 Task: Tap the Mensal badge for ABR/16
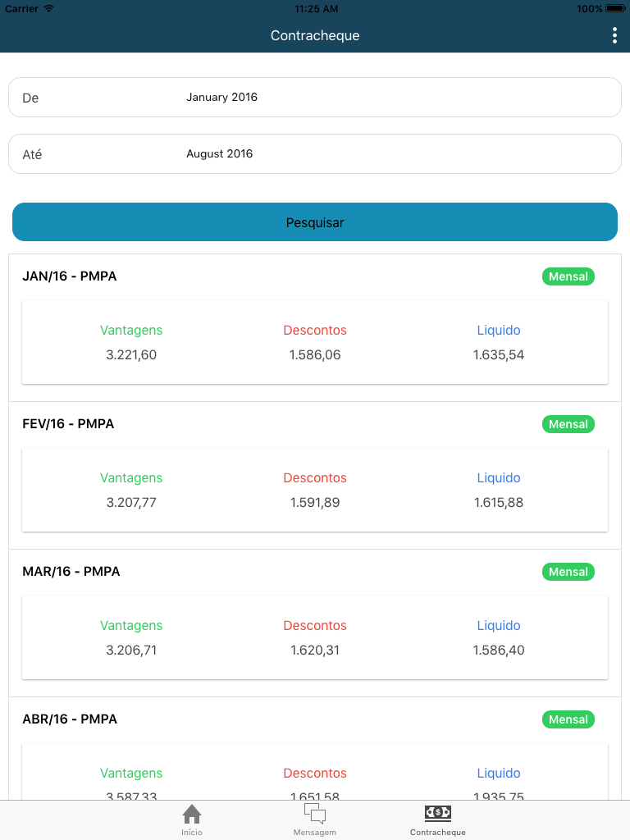[568, 719]
